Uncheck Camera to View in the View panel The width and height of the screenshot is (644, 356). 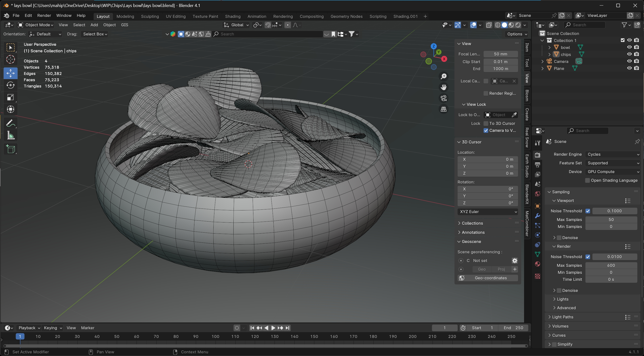point(486,130)
